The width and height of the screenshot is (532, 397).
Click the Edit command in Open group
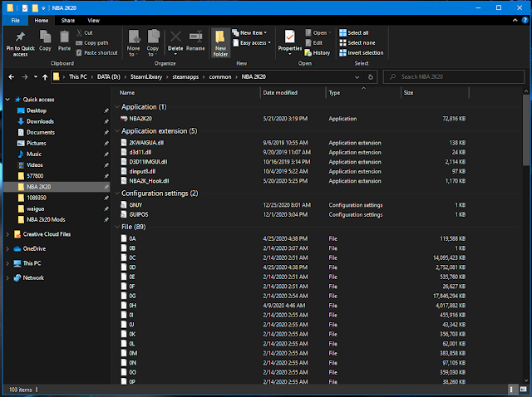tap(314, 42)
